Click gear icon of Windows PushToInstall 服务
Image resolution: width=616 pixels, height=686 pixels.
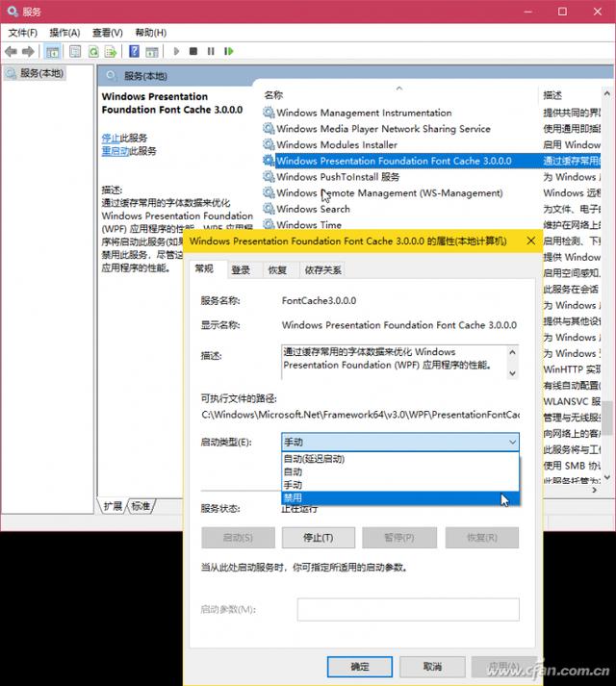click(269, 177)
